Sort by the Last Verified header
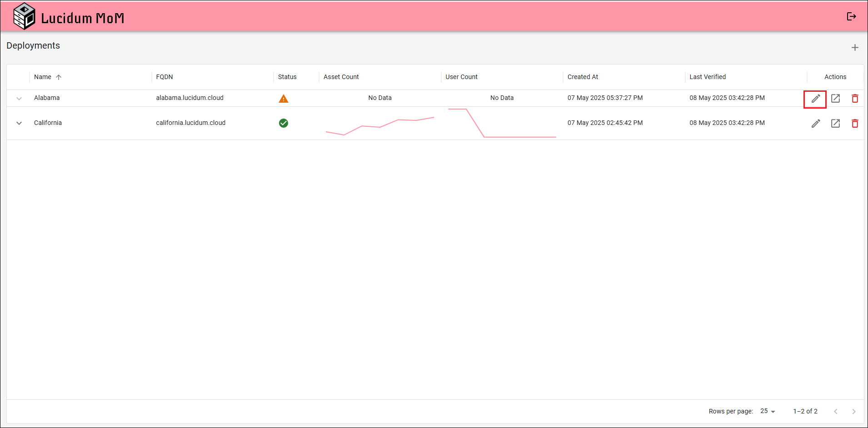Screen dimensions: 868x428 pyautogui.click(x=707, y=77)
